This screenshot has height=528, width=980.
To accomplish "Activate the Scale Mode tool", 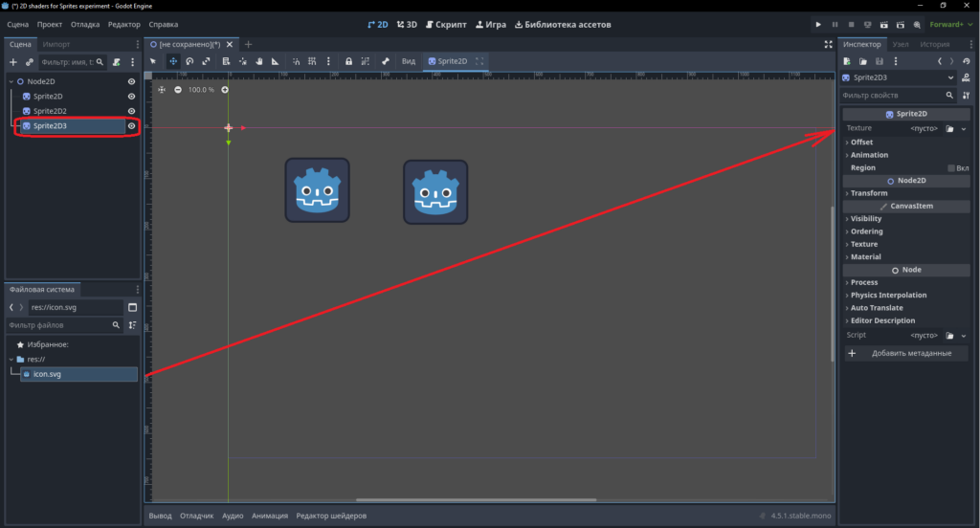I will point(206,61).
